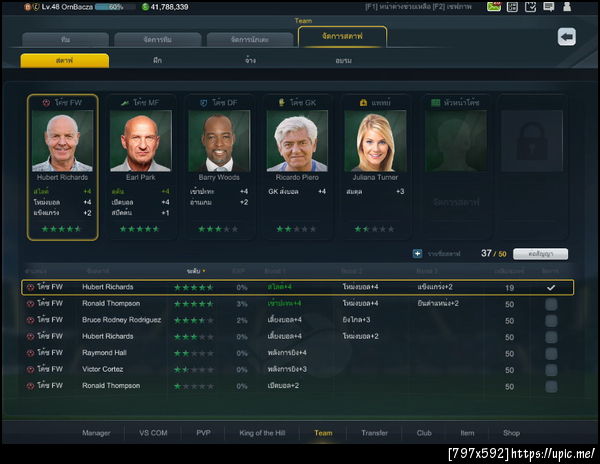Image resolution: width=600 pixels, height=464 pixels.
Task: Tick checkbox in one-star Ronald Thompson row
Action: click(551, 387)
